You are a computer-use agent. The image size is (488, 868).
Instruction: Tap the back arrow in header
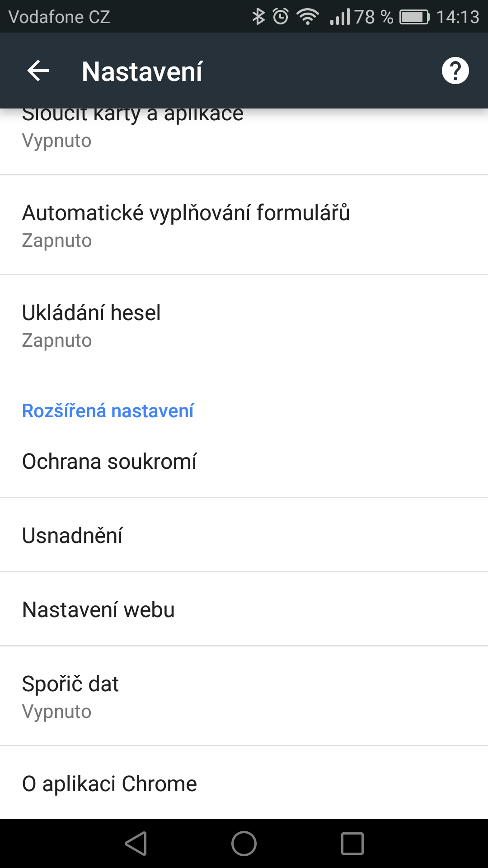click(38, 71)
